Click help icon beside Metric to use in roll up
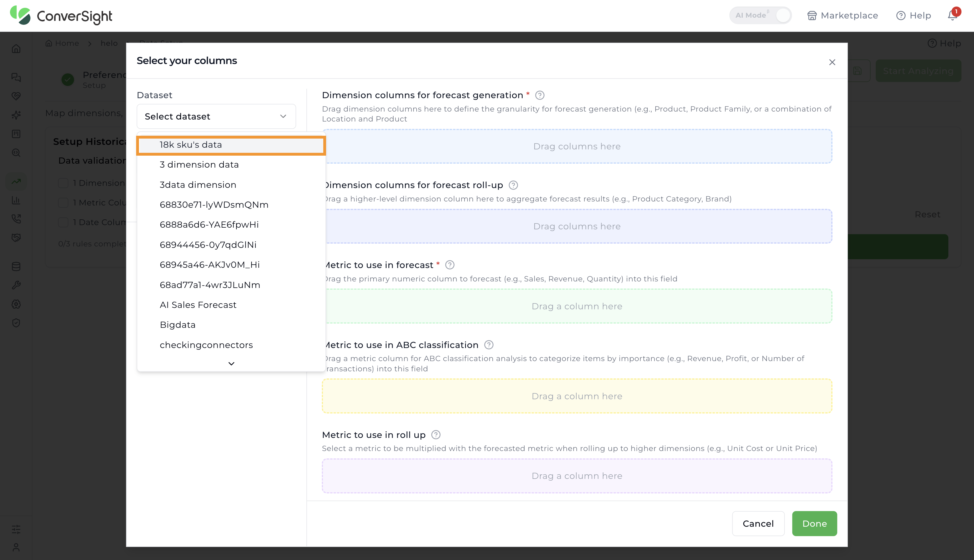This screenshot has width=974, height=560. pos(436,435)
